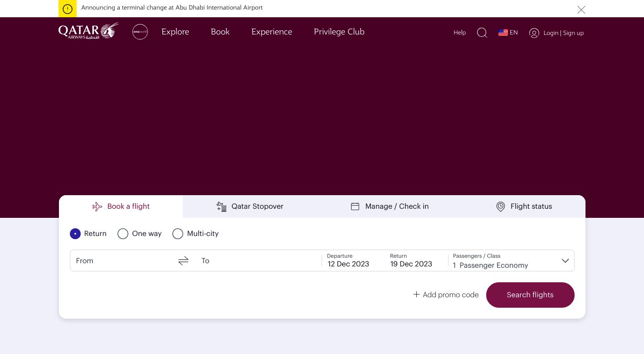Read the terminal change announcement text
Screen dimensions: 644x354
coord(172,8)
